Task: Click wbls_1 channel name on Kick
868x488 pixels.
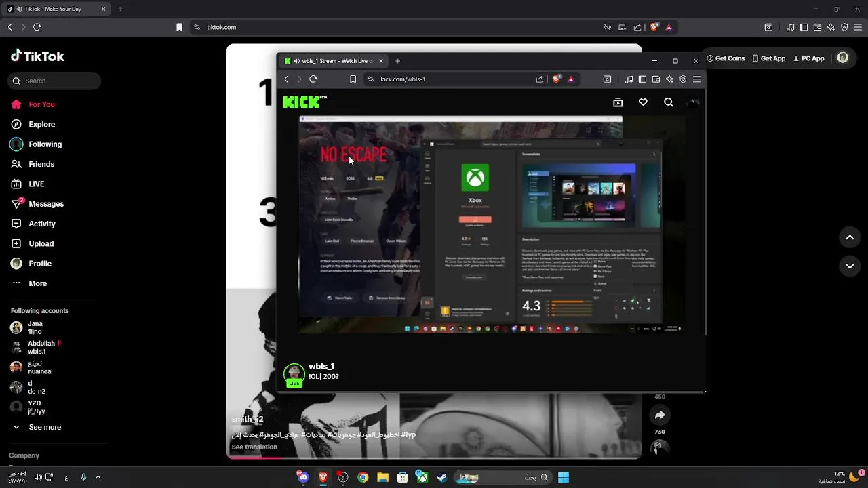Action: click(x=321, y=367)
